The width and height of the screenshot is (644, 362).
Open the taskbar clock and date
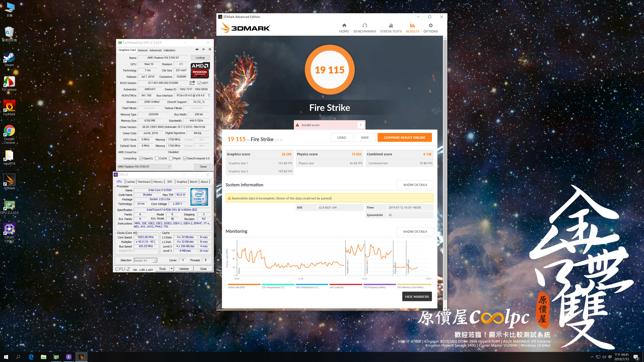pyautogui.click(x=622, y=357)
